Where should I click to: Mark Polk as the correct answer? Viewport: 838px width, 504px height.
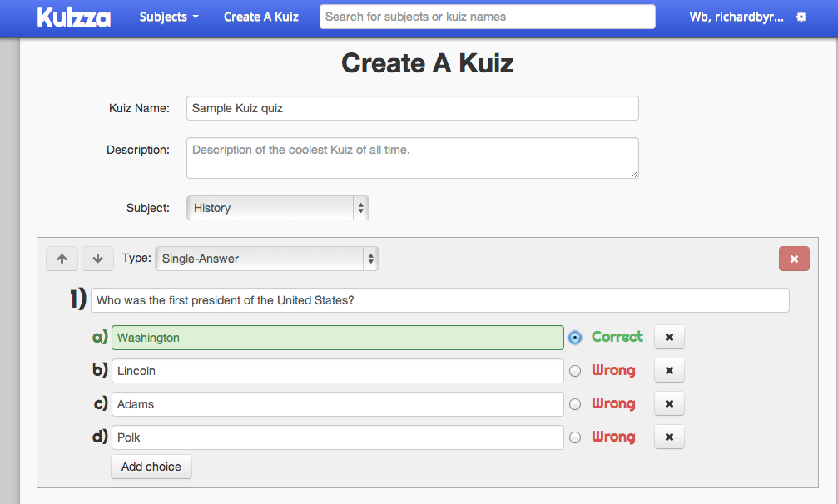[x=575, y=437]
